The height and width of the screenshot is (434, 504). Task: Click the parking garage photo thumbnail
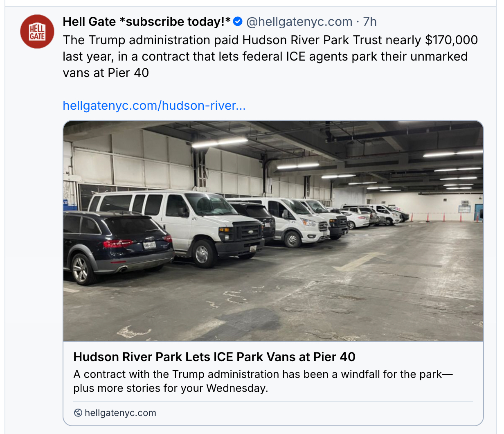[273, 231]
